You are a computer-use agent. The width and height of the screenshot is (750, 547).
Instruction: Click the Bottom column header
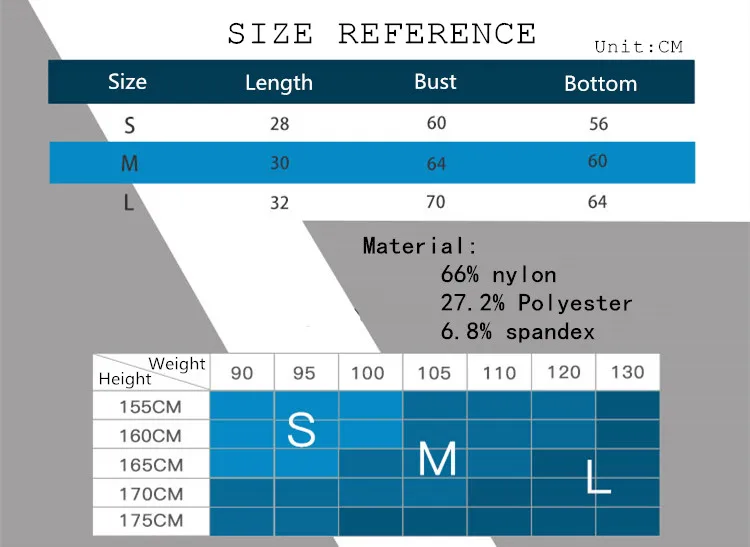point(601,84)
